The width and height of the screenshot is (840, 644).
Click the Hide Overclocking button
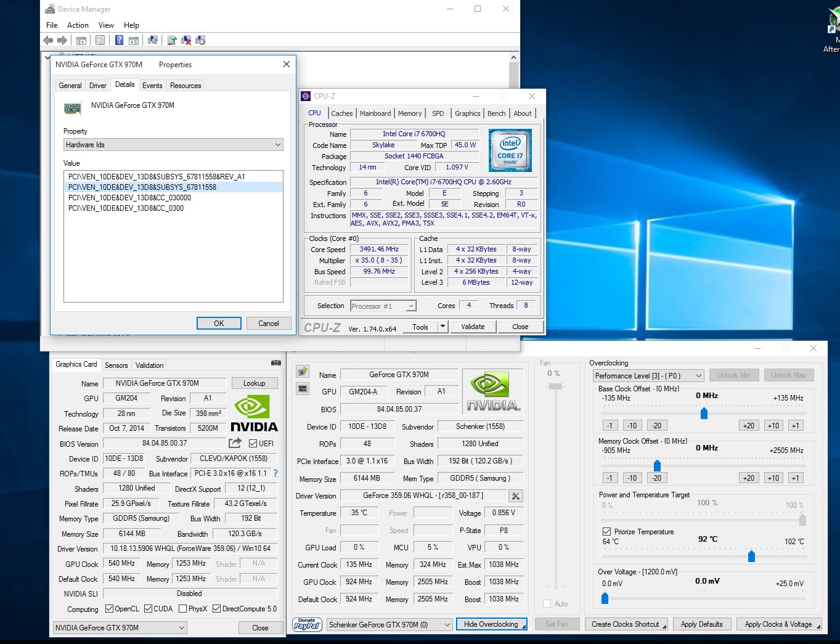click(x=491, y=624)
